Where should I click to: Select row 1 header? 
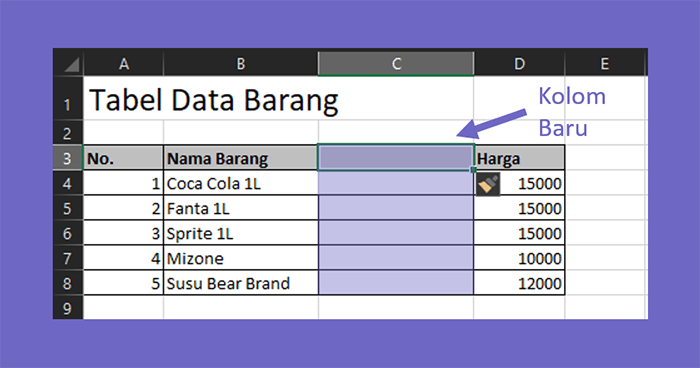point(67,98)
